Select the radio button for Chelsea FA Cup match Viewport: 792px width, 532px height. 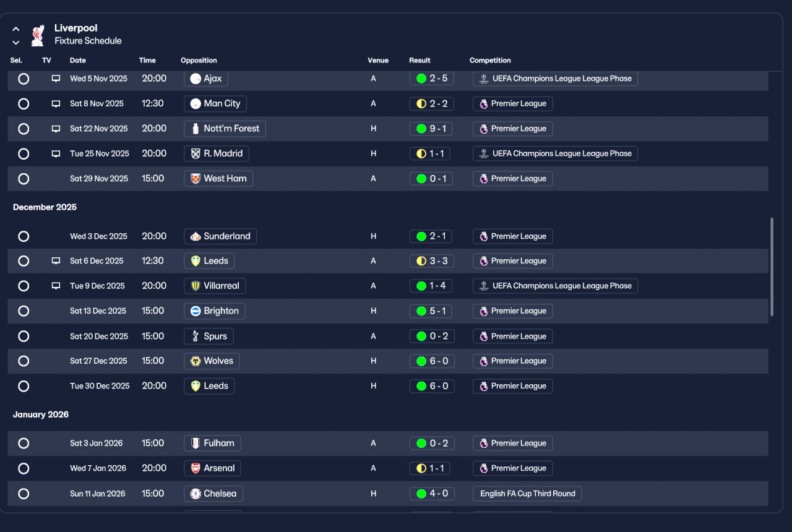[24, 494]
